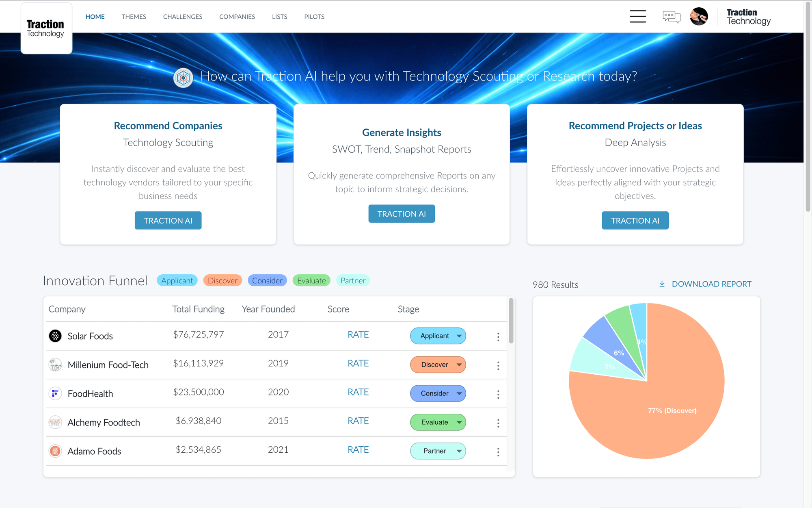This screenshot has height=508, width=812.
Task: Open more options for Millenium Food-Tech row
Action: 498,365
